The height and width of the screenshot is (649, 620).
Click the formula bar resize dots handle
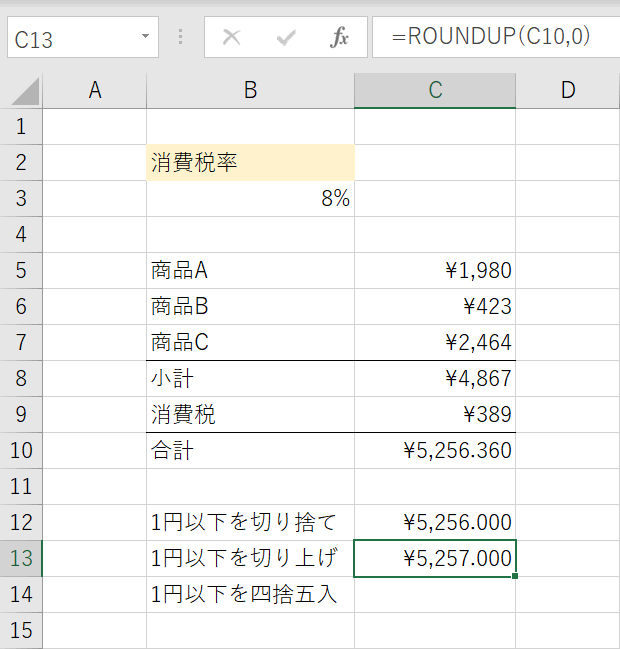(180, 37)
